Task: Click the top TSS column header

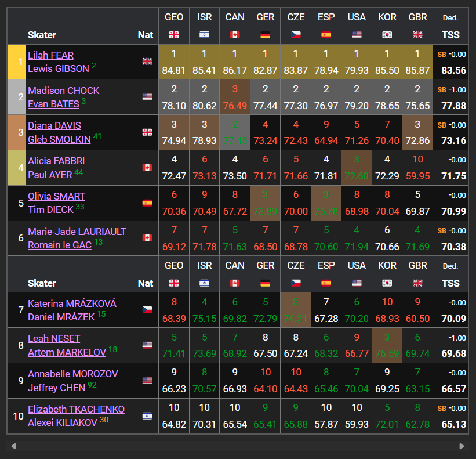Action: 450,35
